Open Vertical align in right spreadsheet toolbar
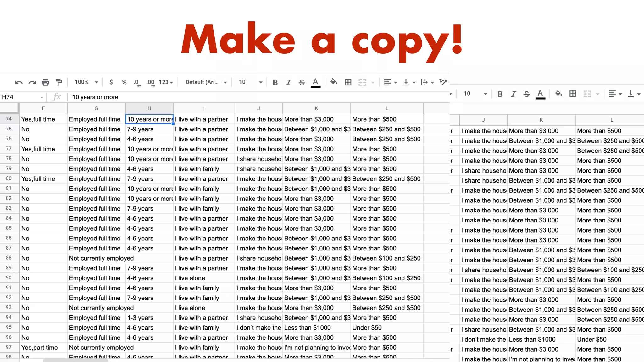Viewport: 644px width, 362px height. pos(634,94)
